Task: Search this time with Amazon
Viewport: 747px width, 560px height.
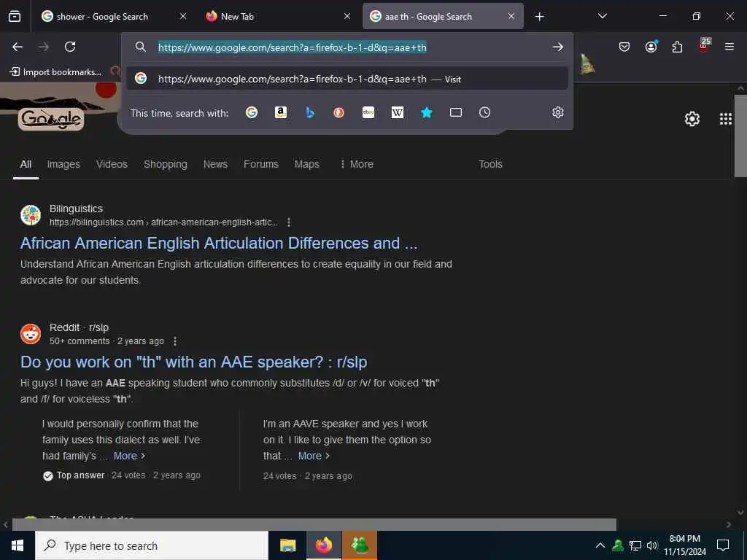Action: (x=281, y=112)
